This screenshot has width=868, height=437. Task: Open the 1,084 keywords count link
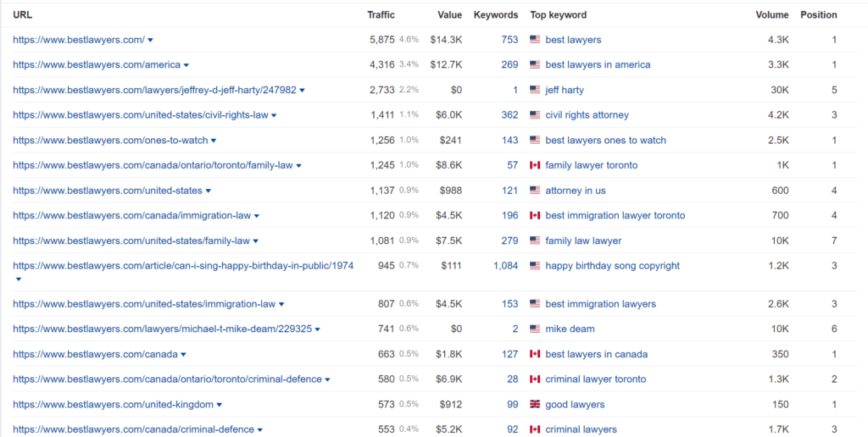tap(505, 266)
